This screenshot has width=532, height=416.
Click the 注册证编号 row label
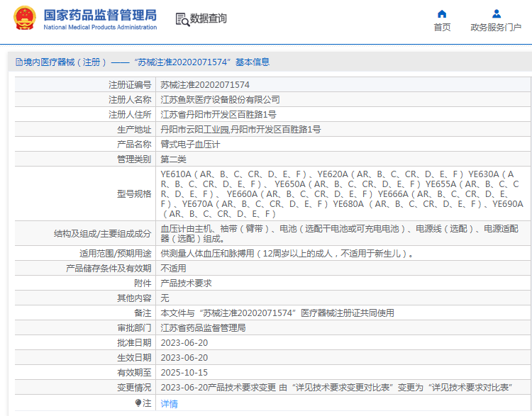(130, 85)
